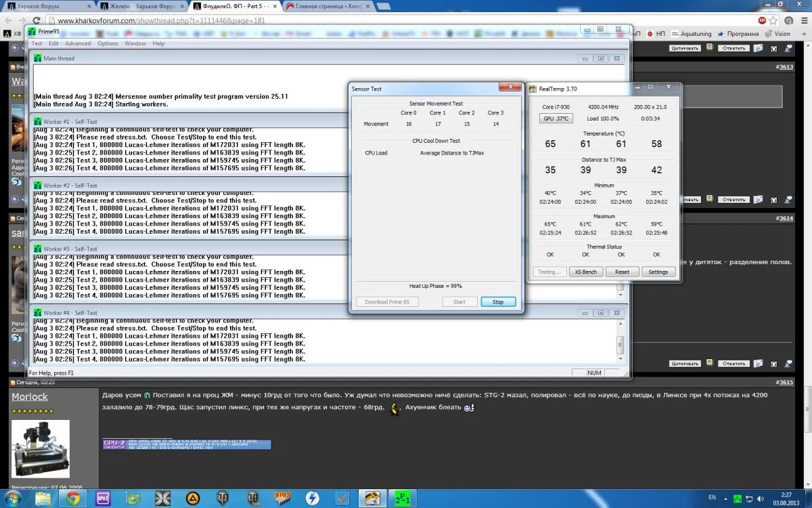Open the Window menu in Prime95
The height and width of the screenshot is (508, 812).
coord(135,43)
